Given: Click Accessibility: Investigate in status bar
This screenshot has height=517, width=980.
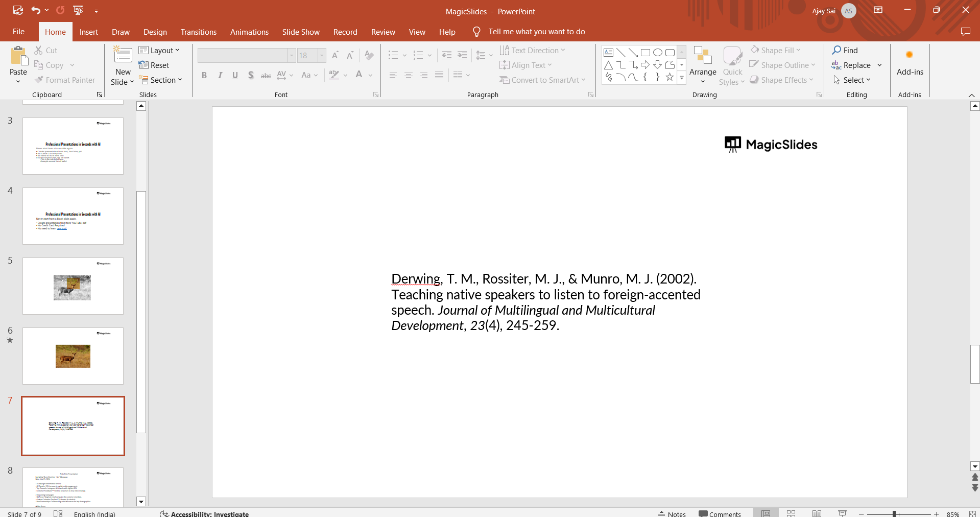Looking at the screenshot, I should click(204, 513).
